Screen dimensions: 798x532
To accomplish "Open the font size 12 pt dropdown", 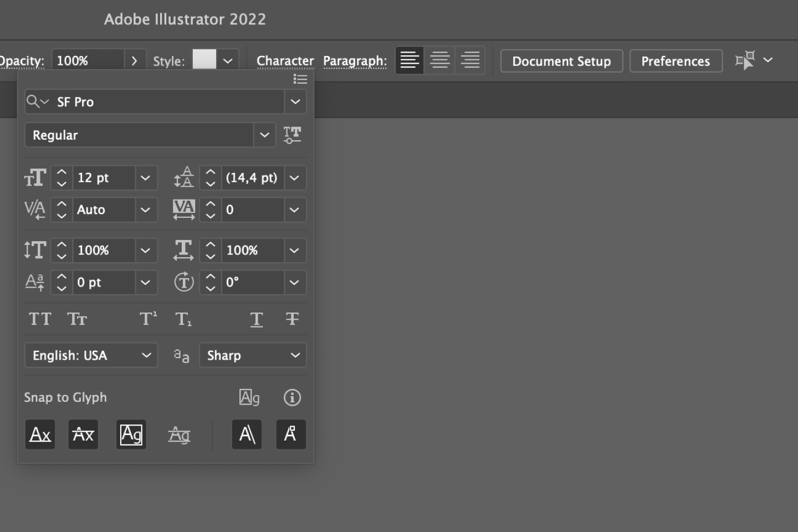I will tap(145, 178).
